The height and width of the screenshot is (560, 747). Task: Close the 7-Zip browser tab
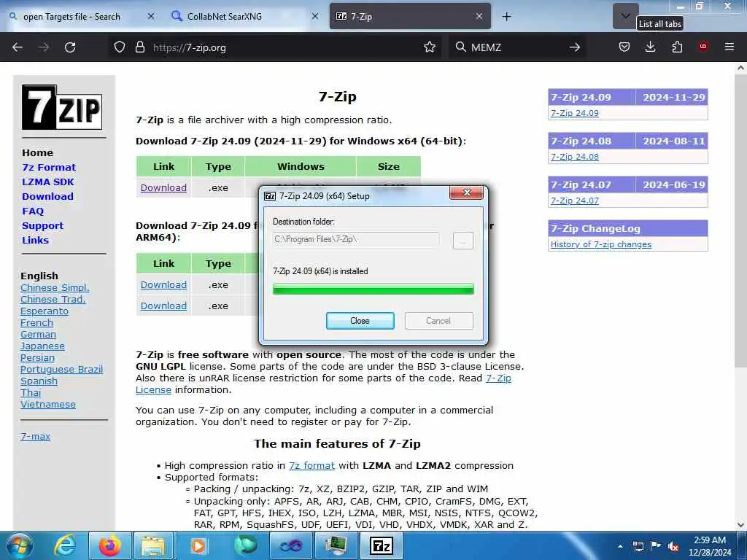coord(479,16)
